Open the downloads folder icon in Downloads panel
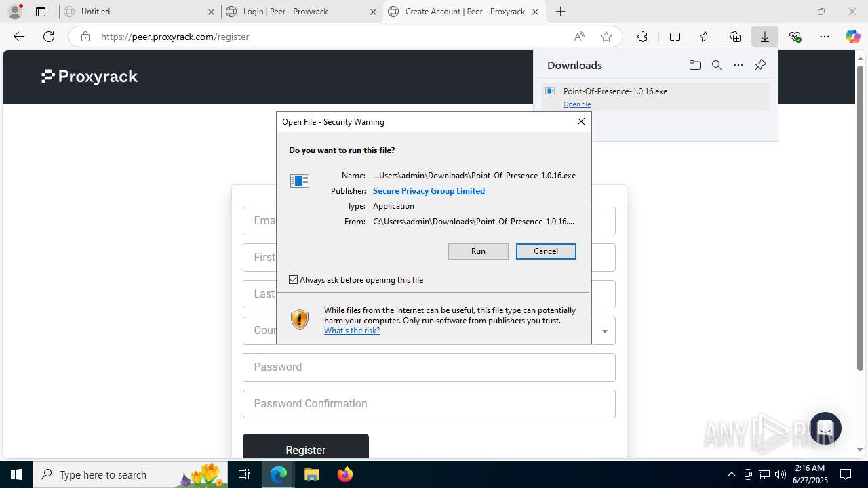The width and height of the screenshot is (868, 488). click(x=694, y=65)
